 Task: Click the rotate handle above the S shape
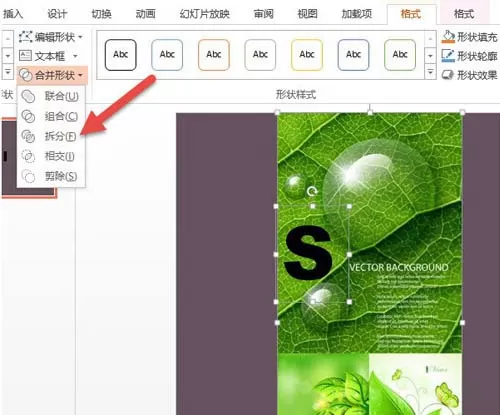pyautogui.click(x=312, y=191)
